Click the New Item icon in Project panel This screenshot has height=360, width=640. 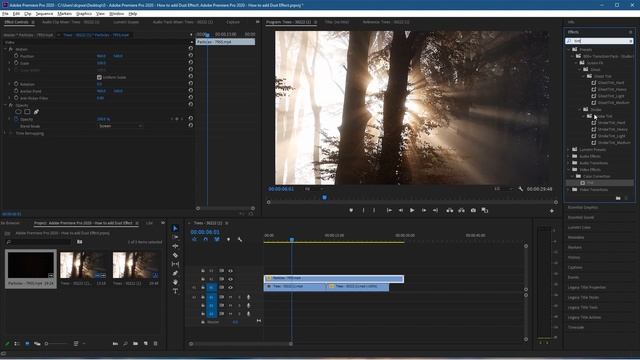click(x=146, y=344)
